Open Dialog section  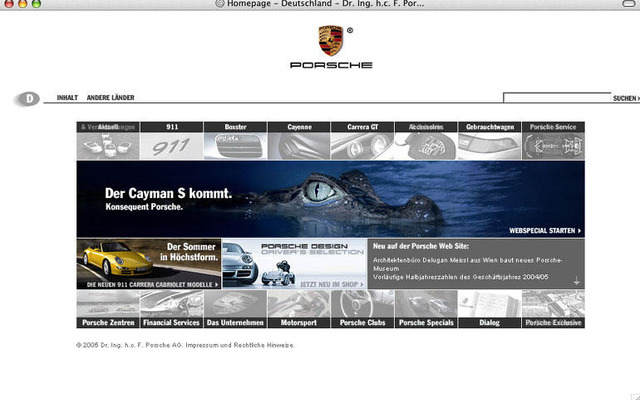pyautogui.click(x=489, y=322)
